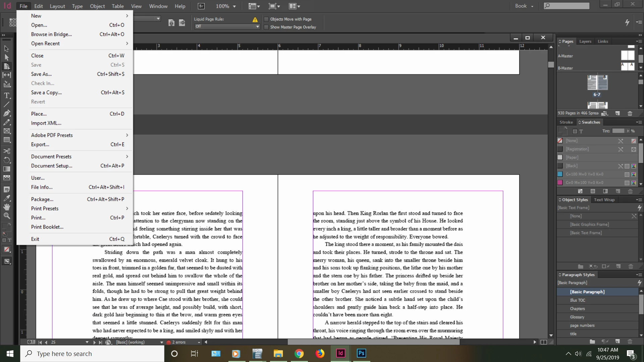The image size is (644, 362).
Task: Switch to the Layers panel tab
Action: click(585, 41)
